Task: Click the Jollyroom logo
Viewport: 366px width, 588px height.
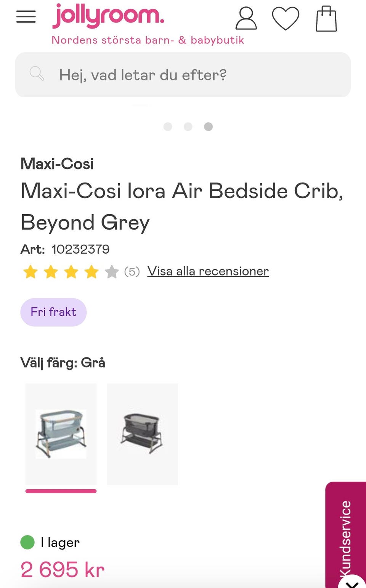Action: pyautogui.click(x=108, y=16)
